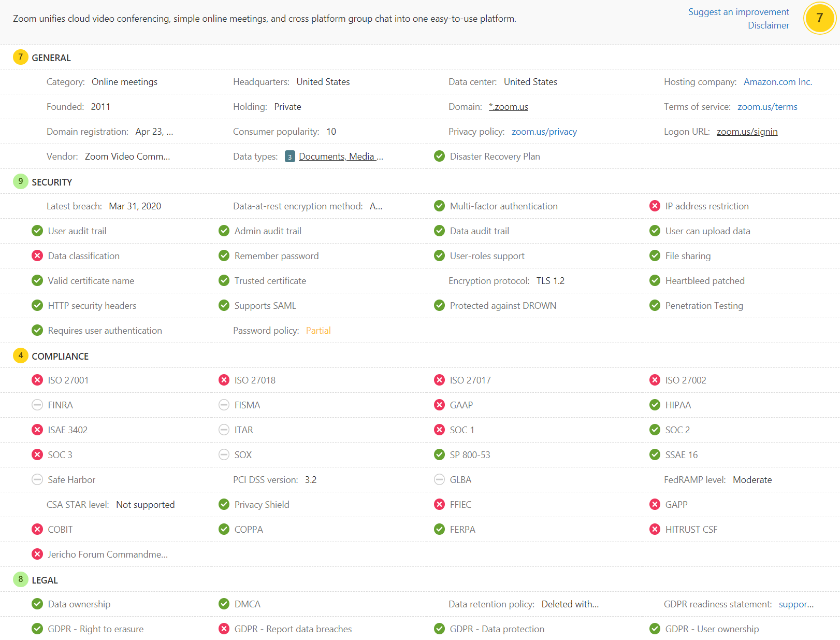The height and width of the screenshot is (640, 840).
Task: Click the FINRA not-applicable dash icon
Action: (37, 405)
